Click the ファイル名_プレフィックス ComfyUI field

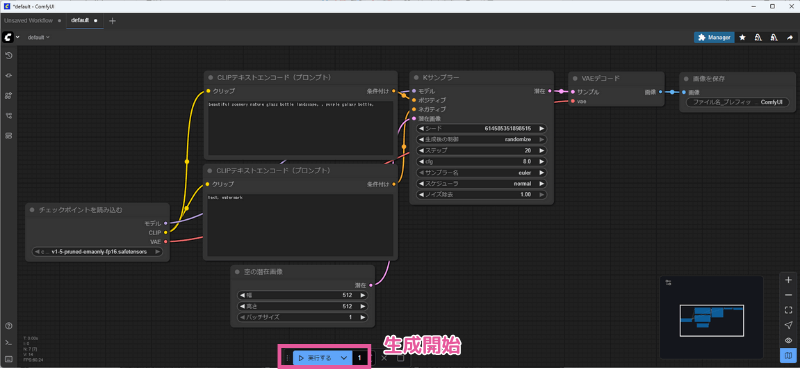(737, 102)
